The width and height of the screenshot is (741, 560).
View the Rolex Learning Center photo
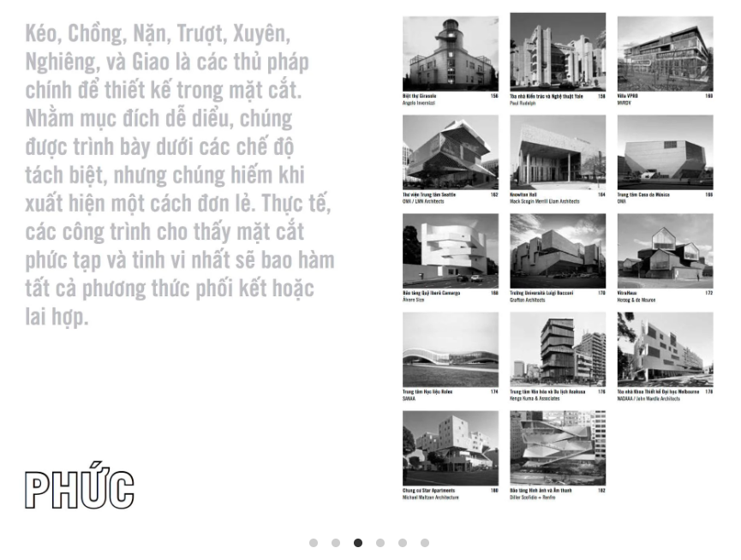451,350
